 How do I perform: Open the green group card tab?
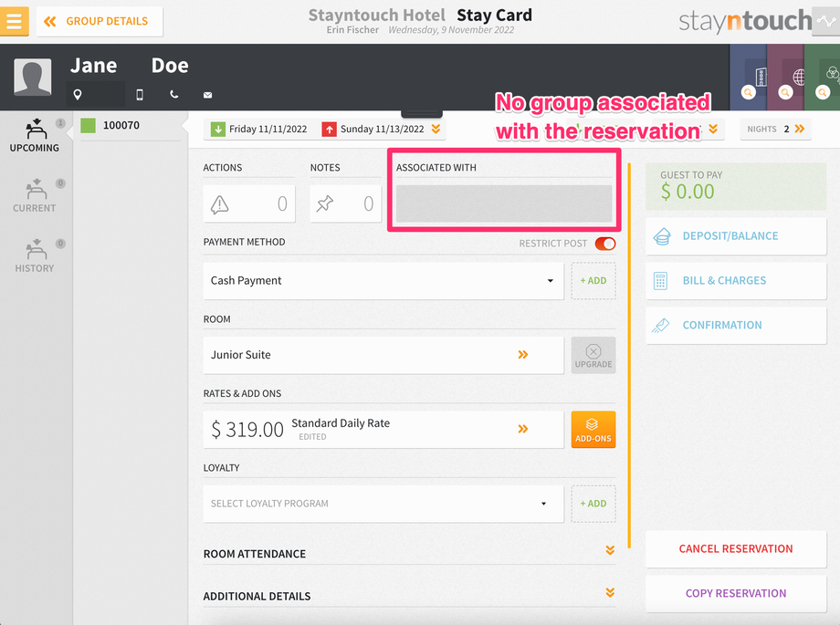(823, 78)
